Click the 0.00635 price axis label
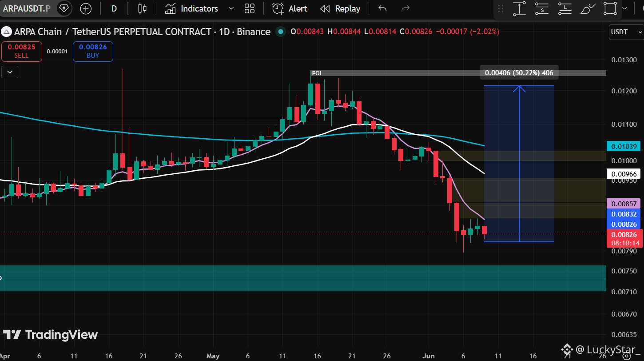The image size is (644, 361). point(623,334)
